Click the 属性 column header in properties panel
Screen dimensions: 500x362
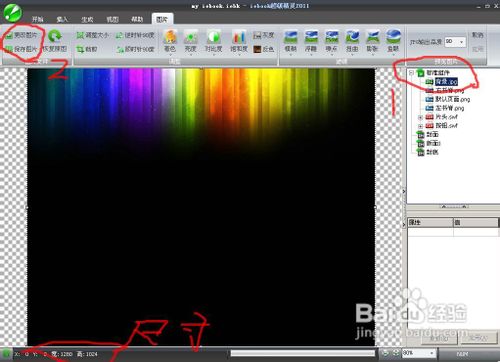tap(430, 222)
